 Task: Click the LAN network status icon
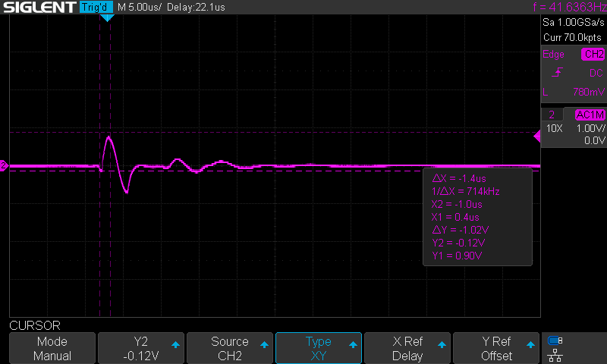(x=555, y=355)
